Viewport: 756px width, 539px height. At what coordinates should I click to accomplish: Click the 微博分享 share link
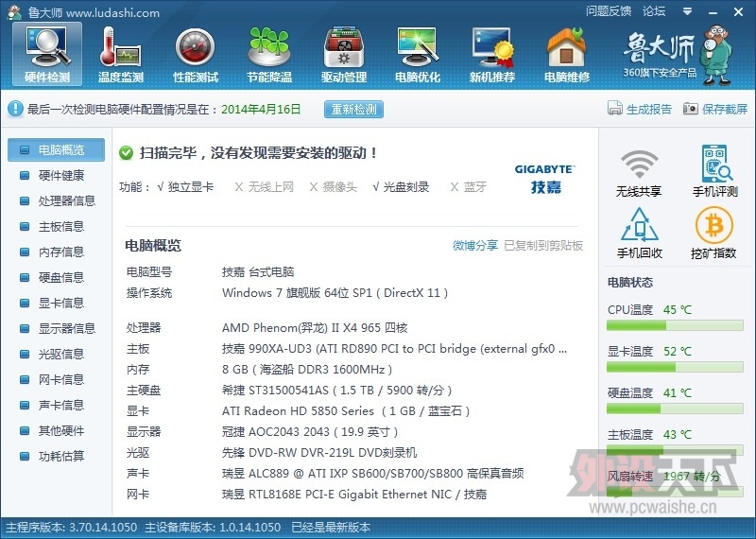pos(474,246)
